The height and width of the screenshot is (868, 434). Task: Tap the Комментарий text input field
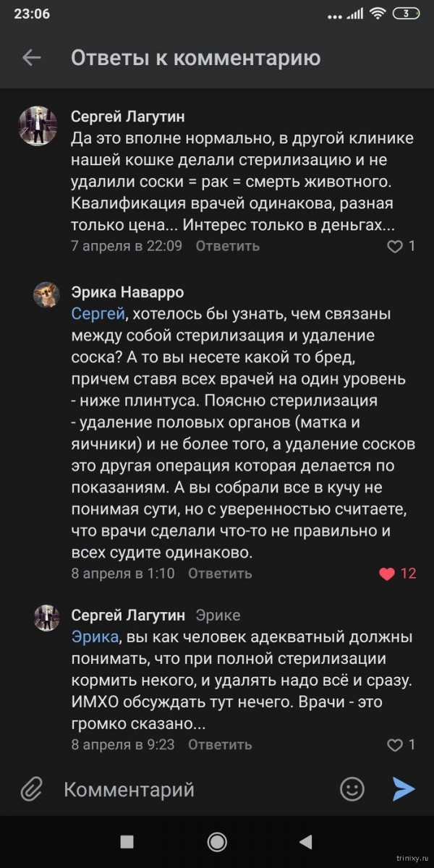pos(188,789)
